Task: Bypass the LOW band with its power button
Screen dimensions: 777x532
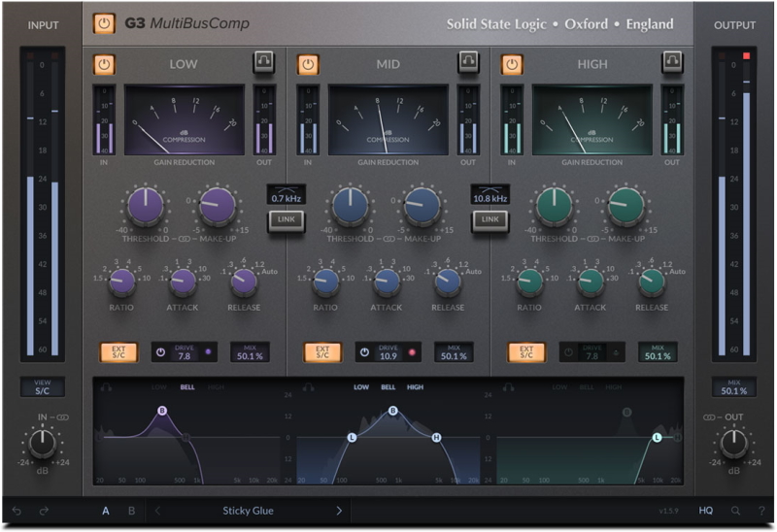Action: [104, 64]
